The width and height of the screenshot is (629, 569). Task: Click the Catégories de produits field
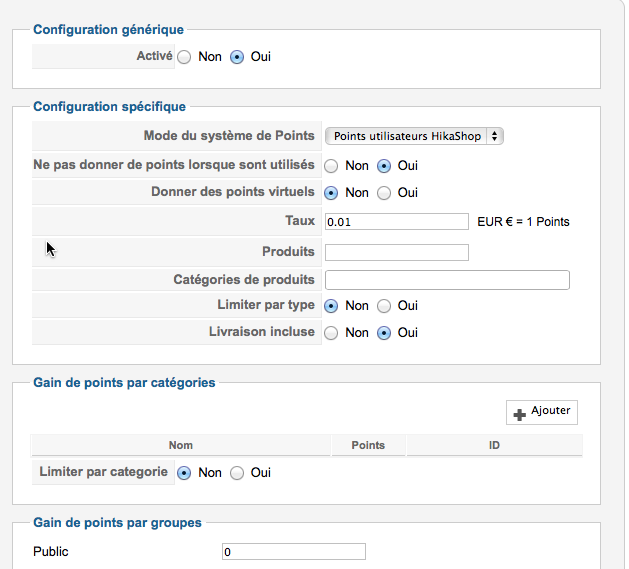pyautogui.click(x=447, y=280)
